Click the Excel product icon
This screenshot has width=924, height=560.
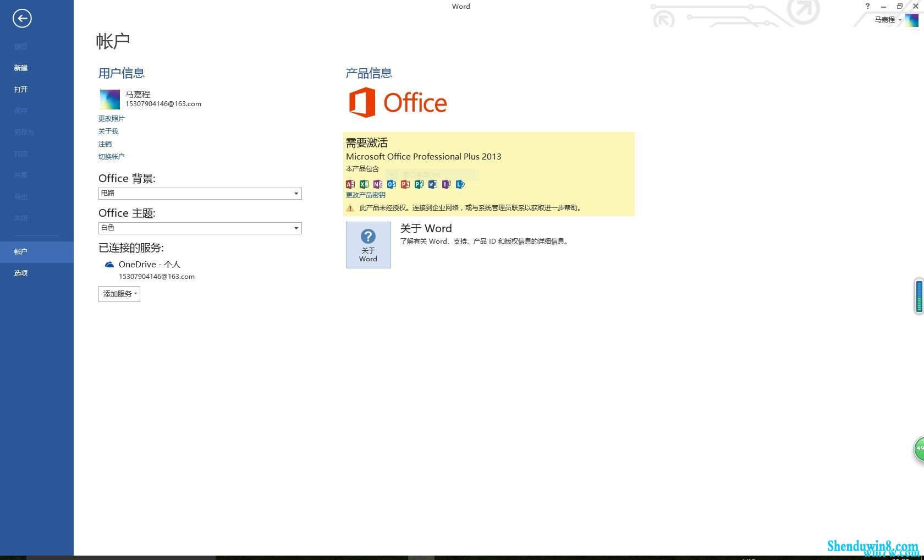(364, 184)
